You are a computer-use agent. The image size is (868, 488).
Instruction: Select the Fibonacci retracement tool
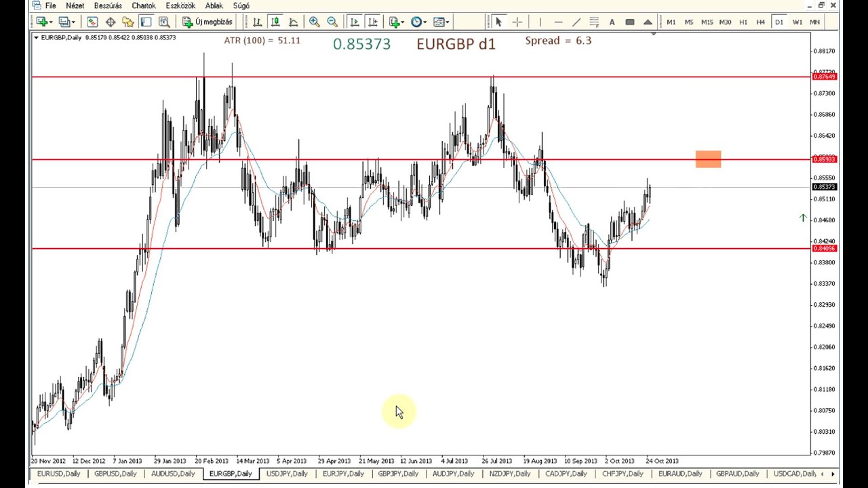click(x=594, y=22)
